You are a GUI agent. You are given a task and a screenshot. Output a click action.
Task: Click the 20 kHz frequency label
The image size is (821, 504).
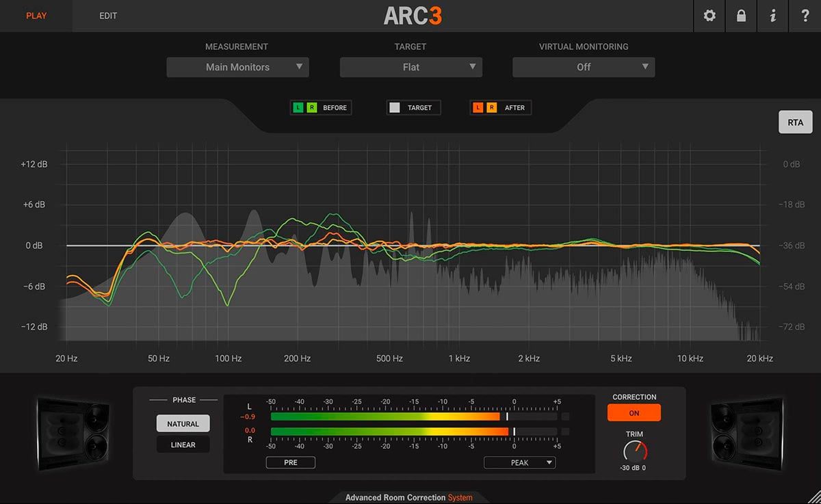click(760, 358)
